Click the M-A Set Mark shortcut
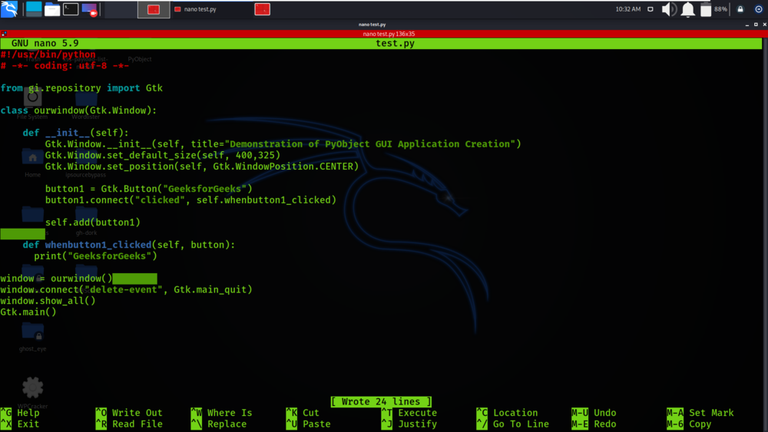 pos(700,413)
